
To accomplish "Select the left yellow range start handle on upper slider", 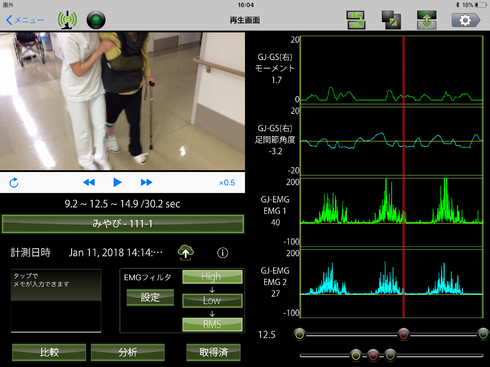I will (300, 334).
